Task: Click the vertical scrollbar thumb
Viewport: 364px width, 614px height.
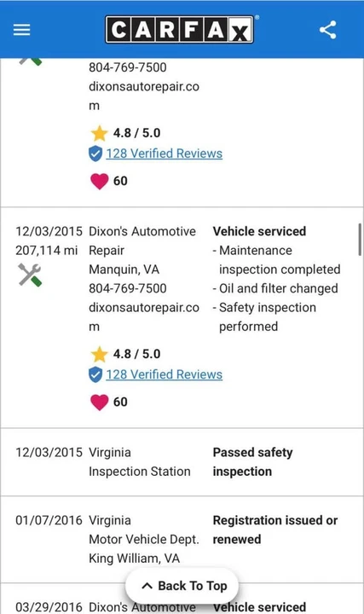Action: point(359,240)
